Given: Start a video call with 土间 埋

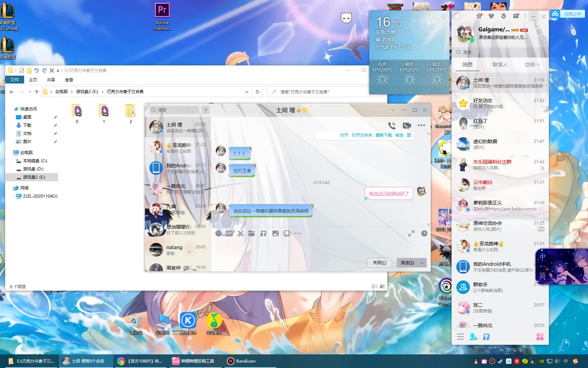Looking at the screenshot, I should coord(407,125).
